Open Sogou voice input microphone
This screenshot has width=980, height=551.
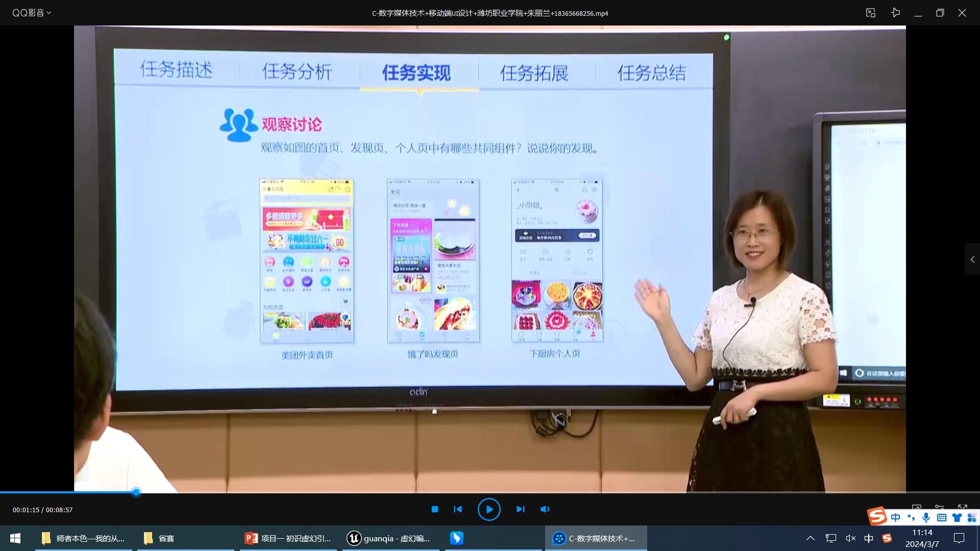926,517
